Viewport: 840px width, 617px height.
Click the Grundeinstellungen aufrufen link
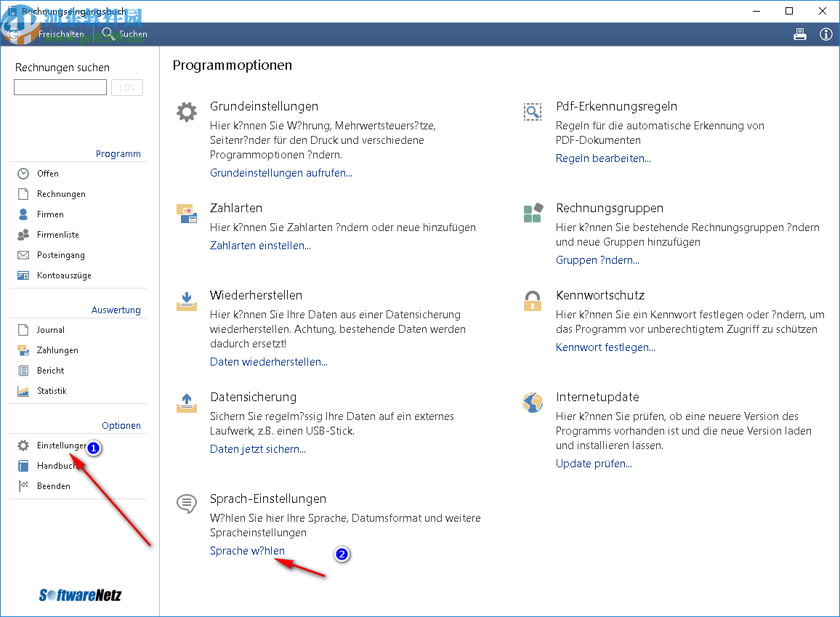281,173
